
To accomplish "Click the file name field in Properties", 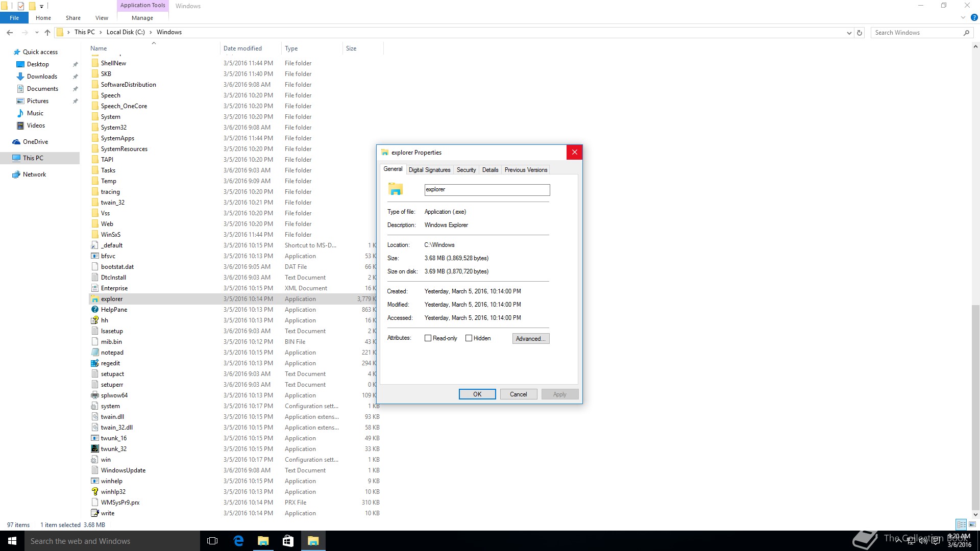I will (x=487, y=190).
